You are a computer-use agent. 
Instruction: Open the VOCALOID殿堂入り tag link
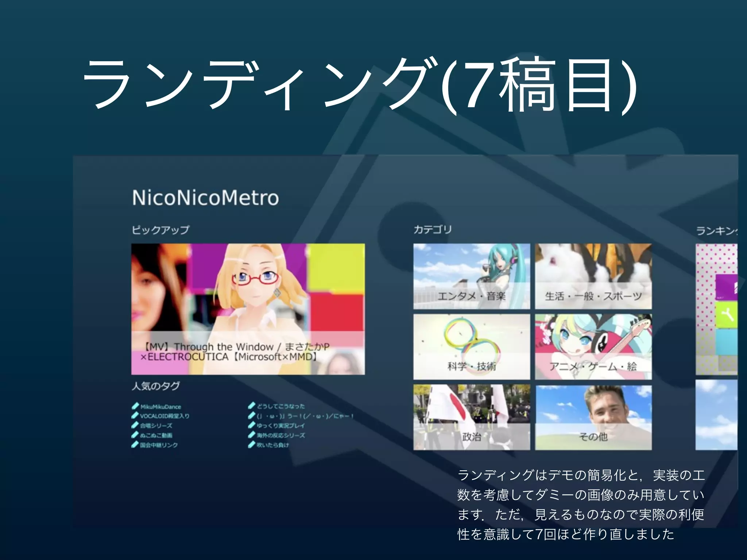(165, 416)
